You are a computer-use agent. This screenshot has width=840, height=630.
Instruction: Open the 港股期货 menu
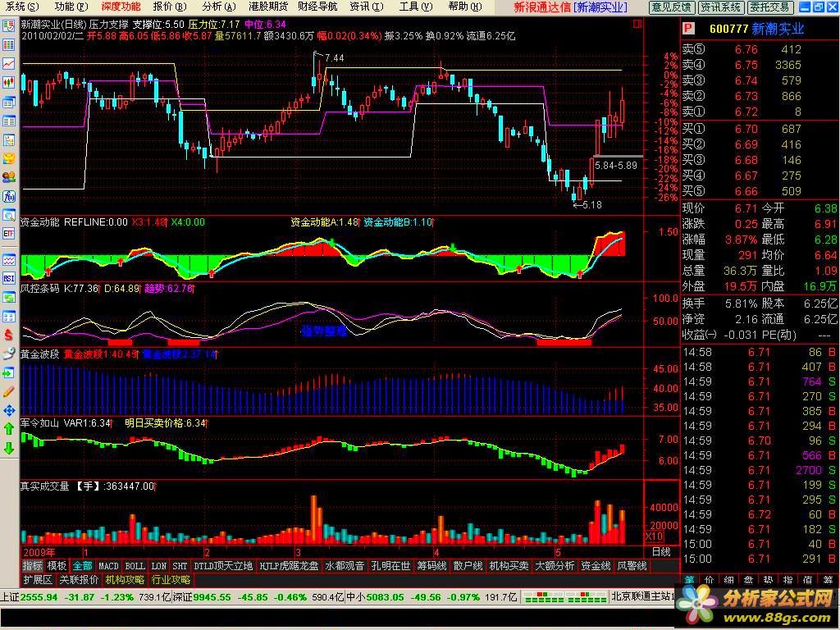pos(268,7)
